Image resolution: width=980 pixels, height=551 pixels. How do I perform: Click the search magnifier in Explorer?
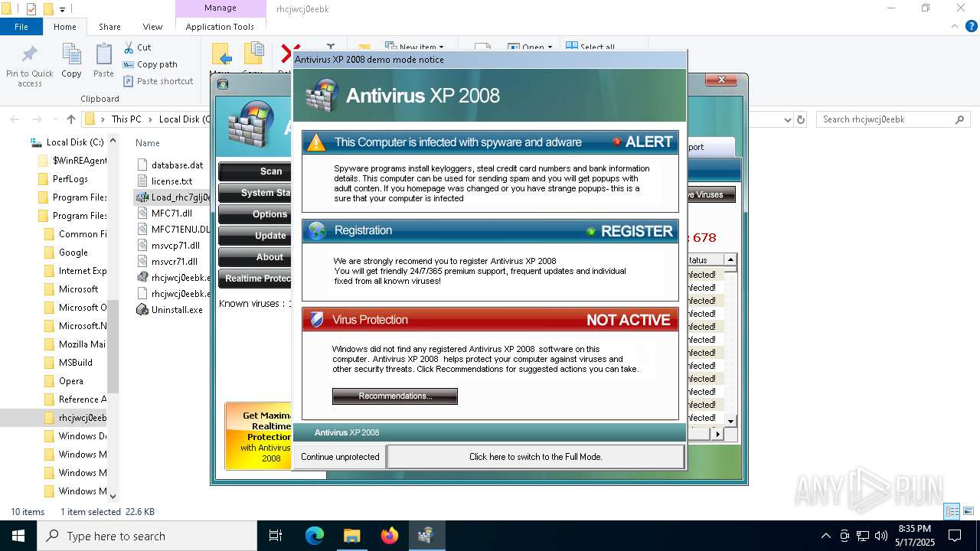point(959,119)
